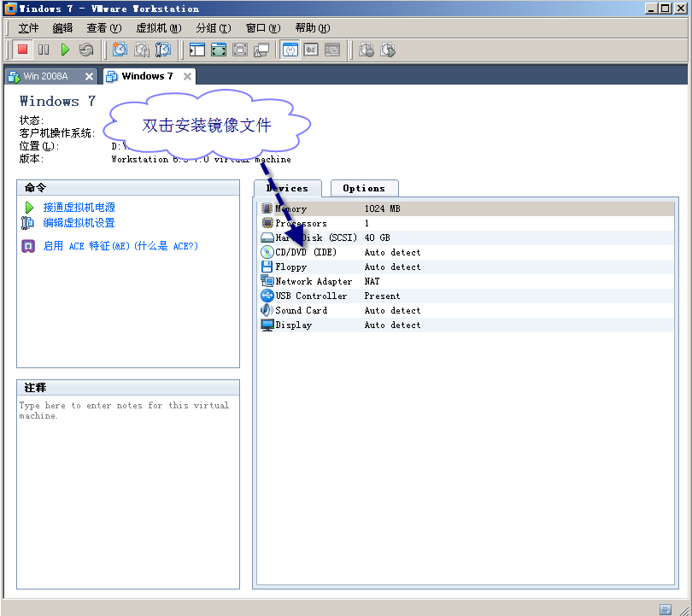Click the Sound Card label

click(302, 310)
